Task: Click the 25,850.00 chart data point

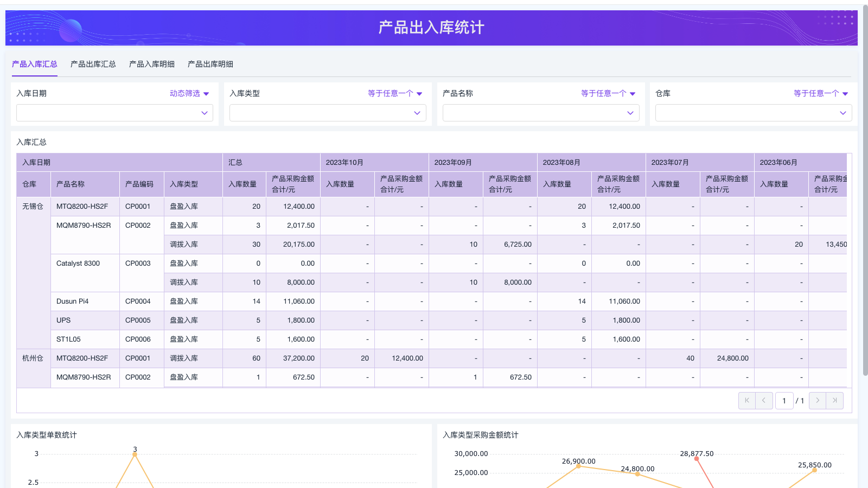Action: (x=814, y=470)
